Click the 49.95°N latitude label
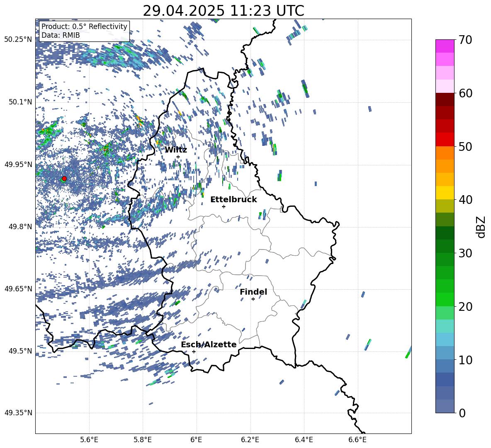The width and height of the screenshot is (491, 448). click(x=18, y=164)
